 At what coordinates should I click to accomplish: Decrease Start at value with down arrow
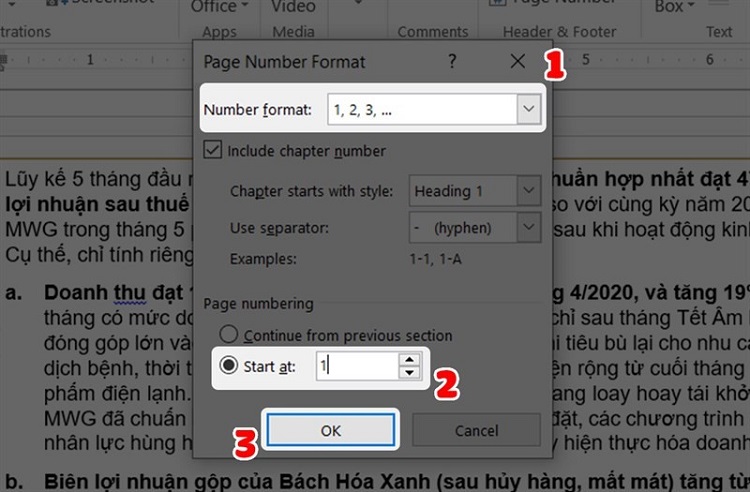(x=409, y=373)
